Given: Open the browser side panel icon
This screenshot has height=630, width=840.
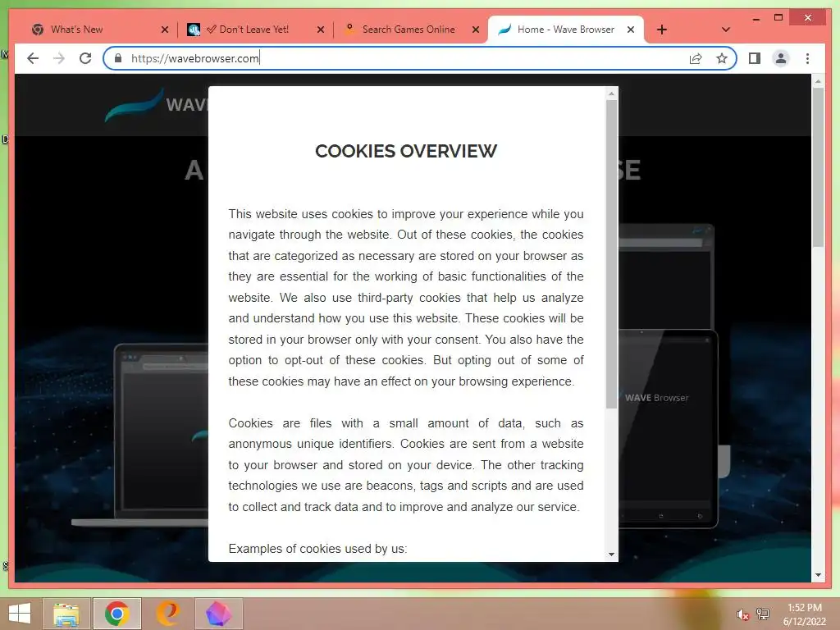Looking at the screenshot, I should click(x=755, y=58).
